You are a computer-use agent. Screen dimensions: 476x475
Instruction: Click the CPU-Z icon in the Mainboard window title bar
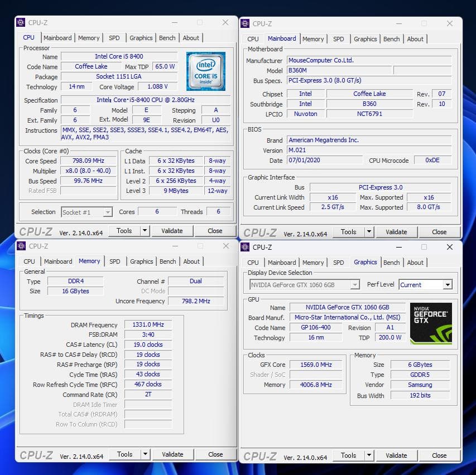tap(244, 23)
